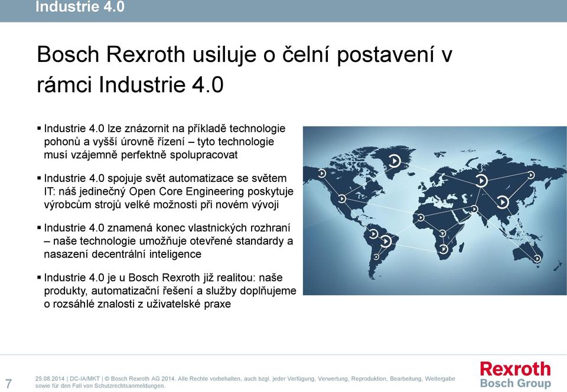Select the map marker over the United States
The height and width of the screenshot is (392, 567).
(x=342, y=198)
